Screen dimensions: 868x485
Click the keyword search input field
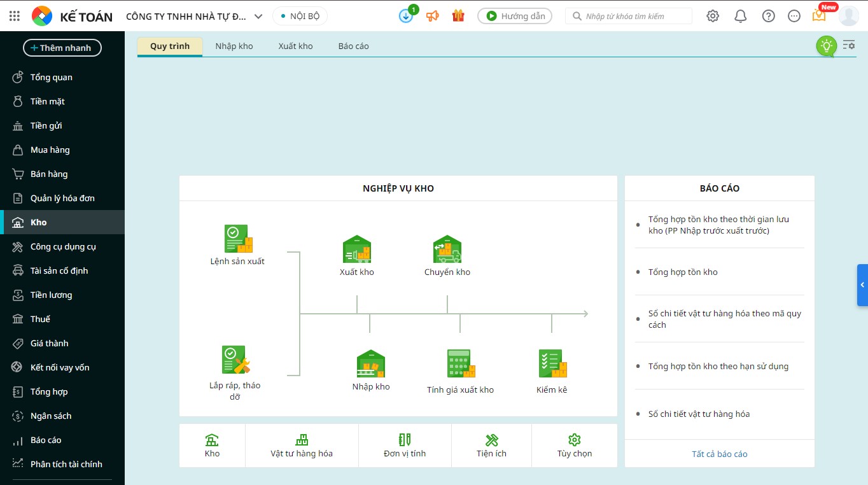coord(629,17)
